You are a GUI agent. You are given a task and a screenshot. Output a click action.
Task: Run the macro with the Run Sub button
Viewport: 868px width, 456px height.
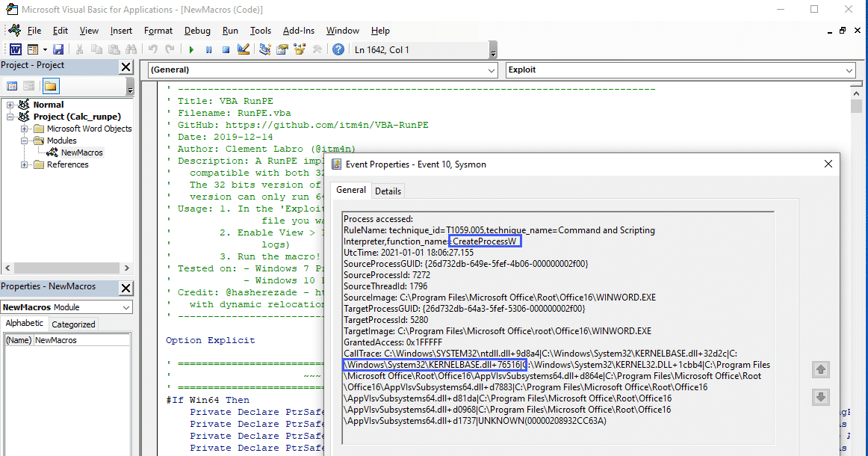pos(192,49)
